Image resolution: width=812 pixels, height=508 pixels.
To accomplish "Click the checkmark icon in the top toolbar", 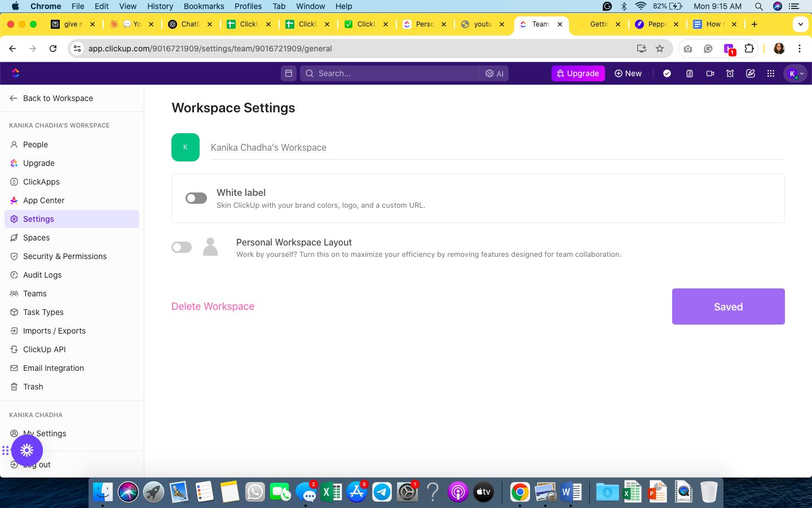I will click(x=667, y=73).
